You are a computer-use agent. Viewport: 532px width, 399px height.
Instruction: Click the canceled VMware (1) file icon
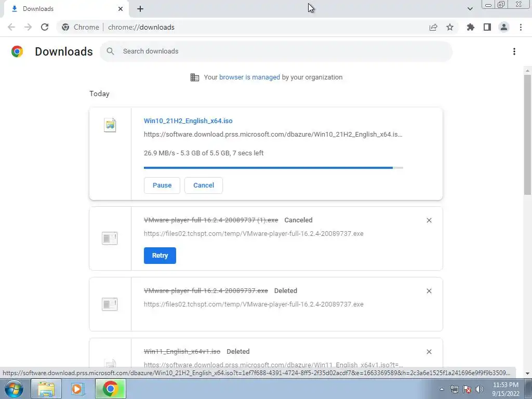[x=110, y=238]
